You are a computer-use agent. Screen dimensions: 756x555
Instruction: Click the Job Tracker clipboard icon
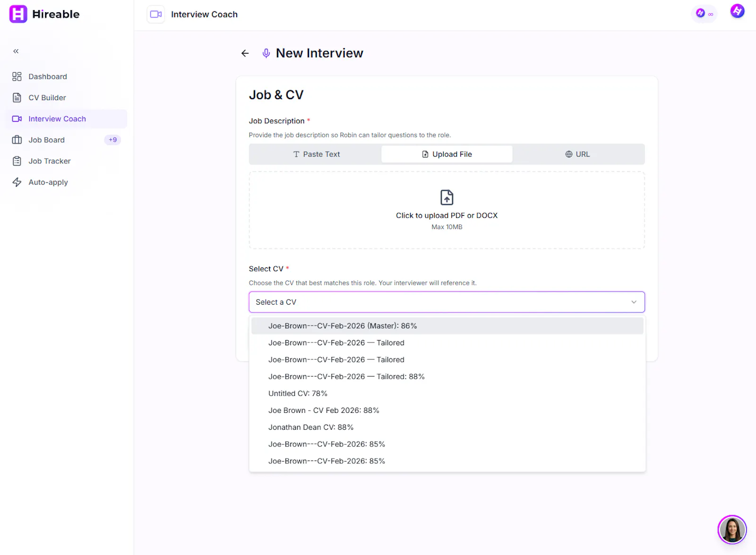click(17, 161)
